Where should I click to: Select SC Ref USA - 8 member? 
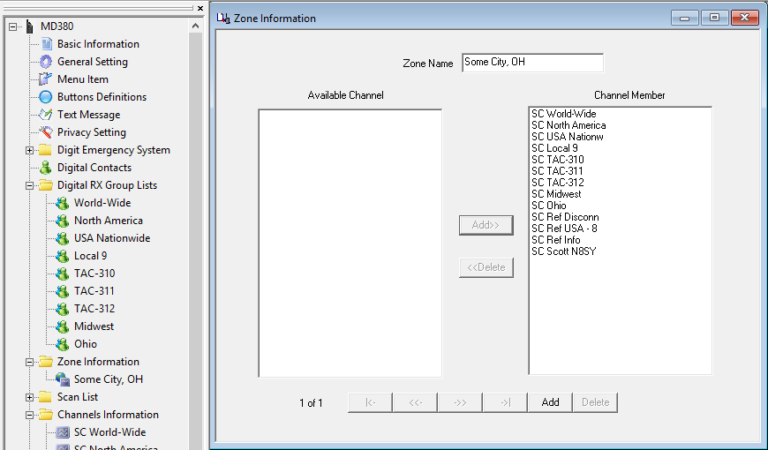click(x=564, y=228)
